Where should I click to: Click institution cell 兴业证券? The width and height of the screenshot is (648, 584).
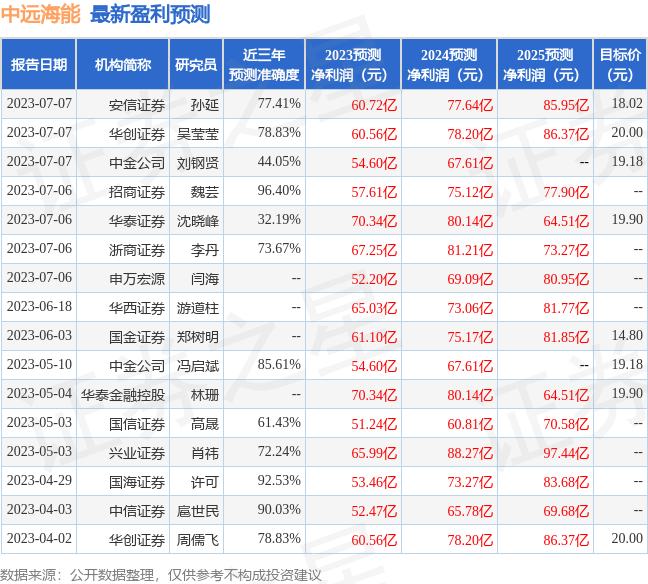pyautogui.click(x=137, y=453)
